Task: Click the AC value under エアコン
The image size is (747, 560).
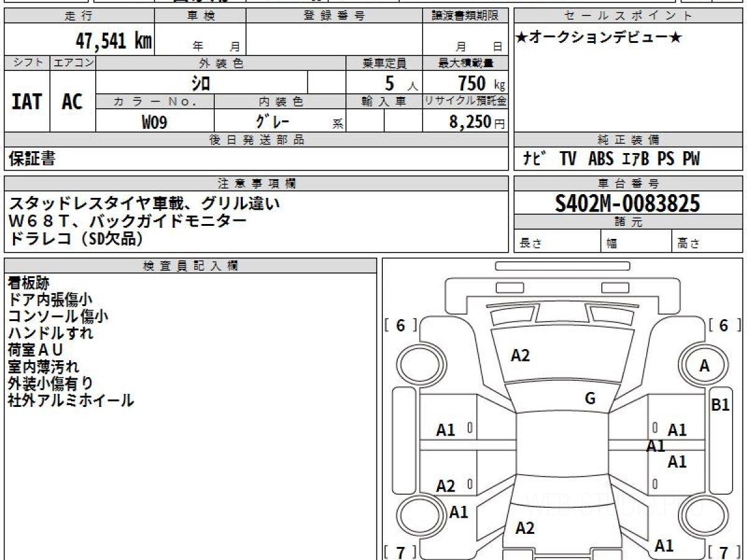Action: tap(73, 101)
